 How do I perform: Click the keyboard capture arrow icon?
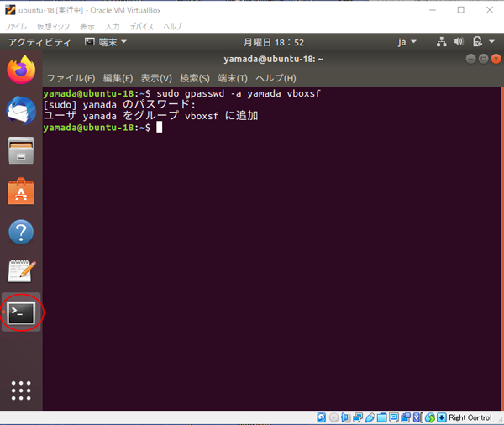442,417
